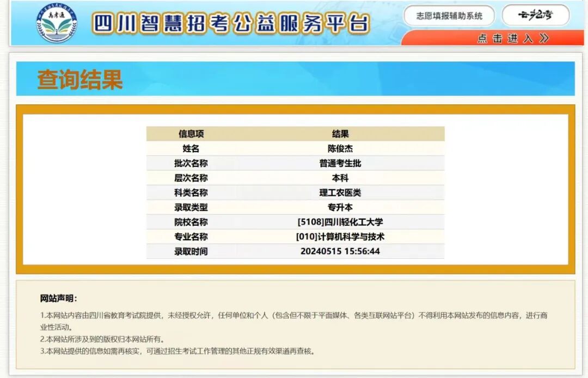Select the 专业名称 row label
The height and width of the screenshot is (378, 588).
191,237
